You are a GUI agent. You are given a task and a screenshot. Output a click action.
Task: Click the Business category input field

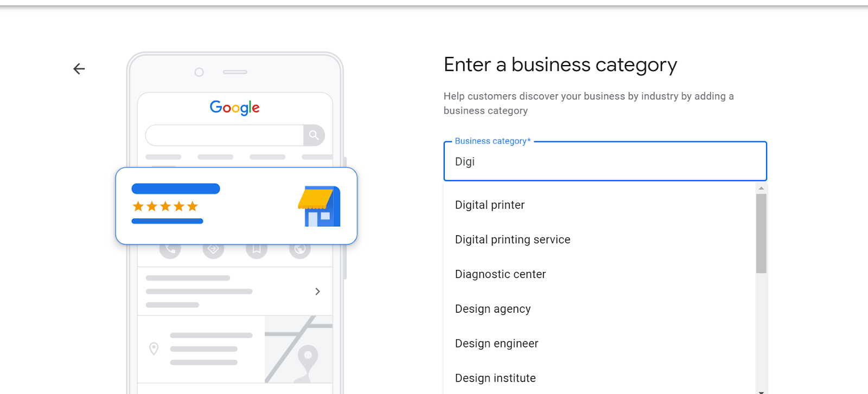click(604, 161)
